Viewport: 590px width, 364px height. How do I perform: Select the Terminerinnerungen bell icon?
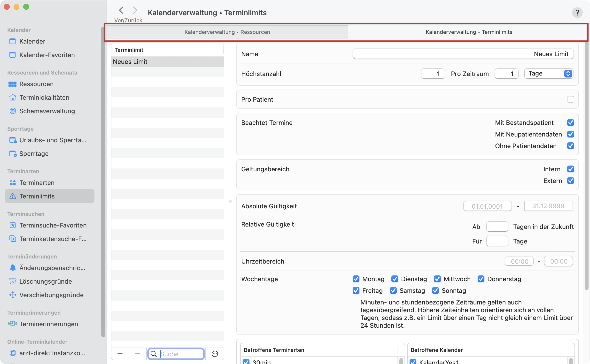pyautogui.click(x=13, y=324)
